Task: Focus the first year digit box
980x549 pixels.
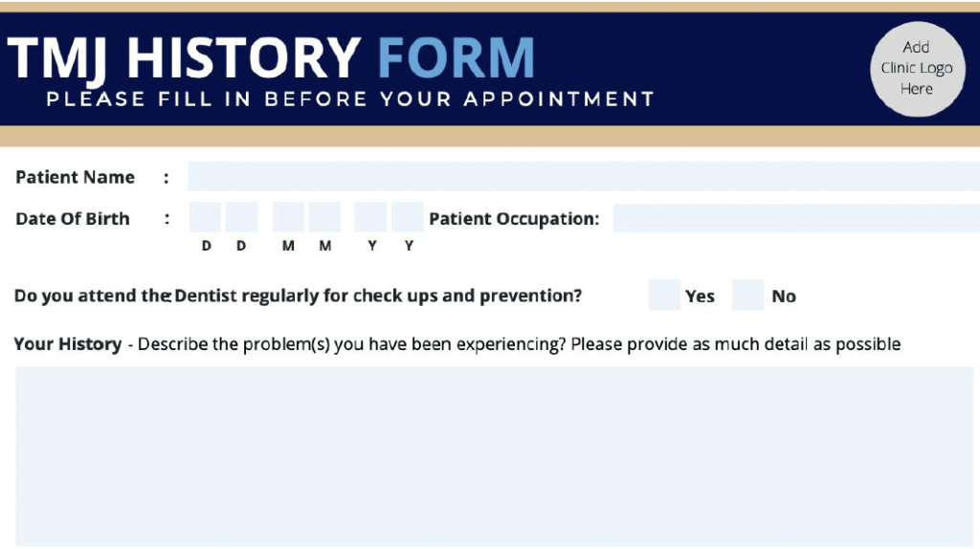Action: [370, 217]
